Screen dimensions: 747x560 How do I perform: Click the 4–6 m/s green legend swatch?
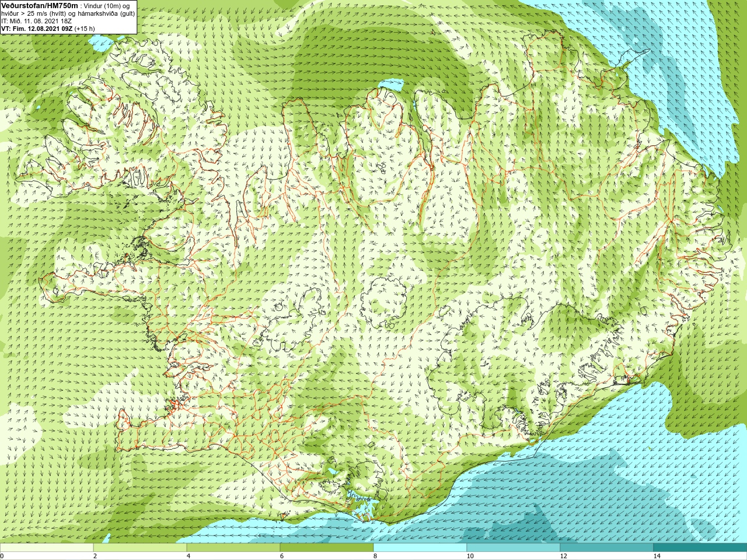[233, 548]
